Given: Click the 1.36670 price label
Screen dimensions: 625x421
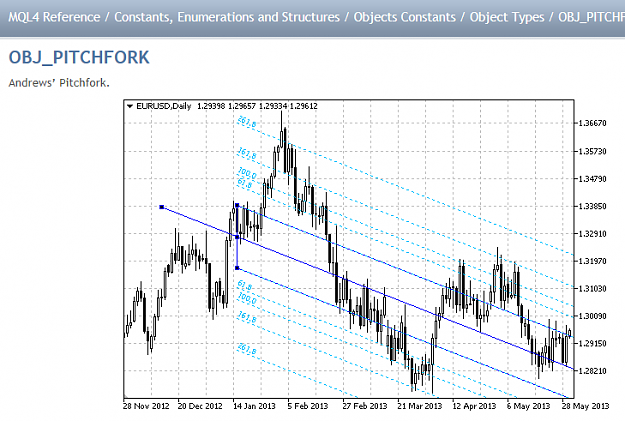Looking at the screenshot, I should click(x=592, y=123).
